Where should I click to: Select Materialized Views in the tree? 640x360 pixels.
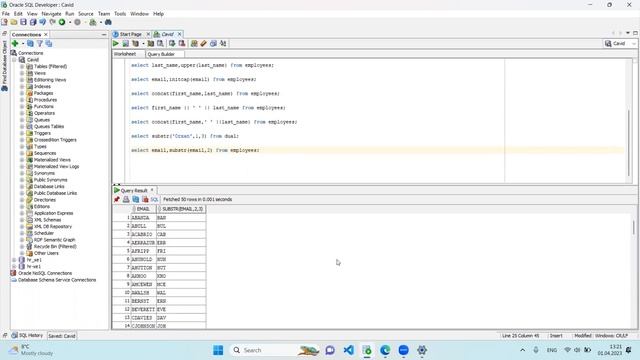(52, 160)
